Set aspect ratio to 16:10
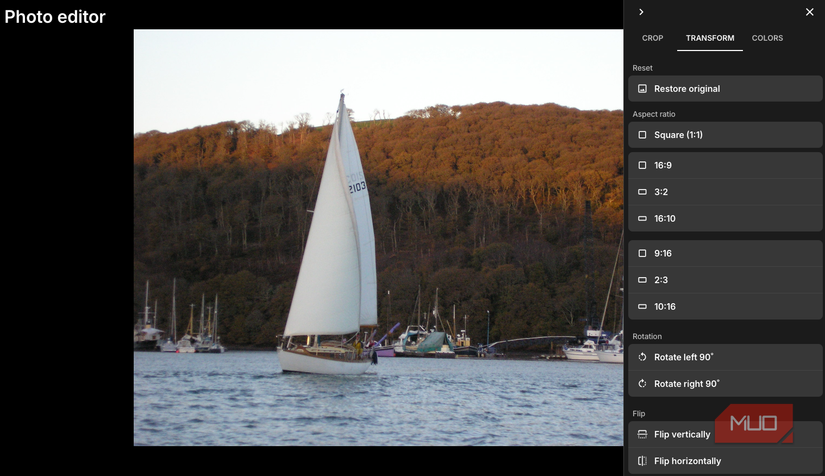This screenshot has width=825, height=476. 725,218
